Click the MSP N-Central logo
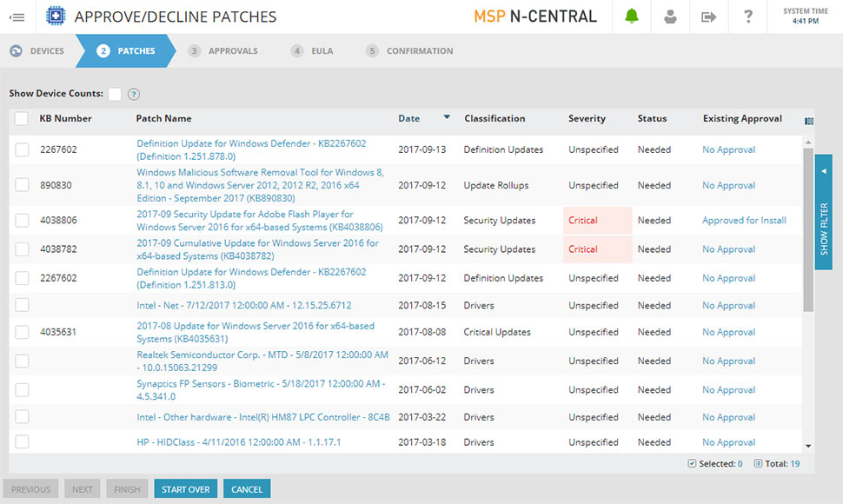This screenshot has width=843, height=504. tap(535, 17)
